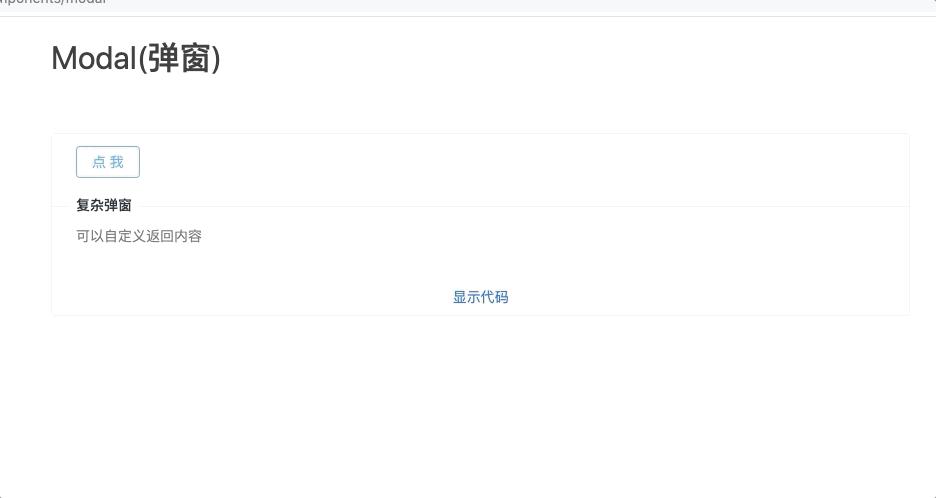Open the 显示代码 link
This screenshot has width=936, height=498.
pyautogui.click(x=480, y=297)
